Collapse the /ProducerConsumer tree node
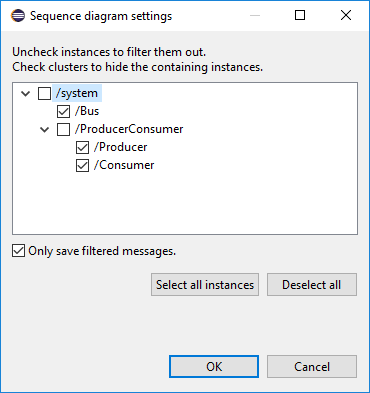This screenshot has width=370, height=393. pyautogui.click(x=45, y=130)
